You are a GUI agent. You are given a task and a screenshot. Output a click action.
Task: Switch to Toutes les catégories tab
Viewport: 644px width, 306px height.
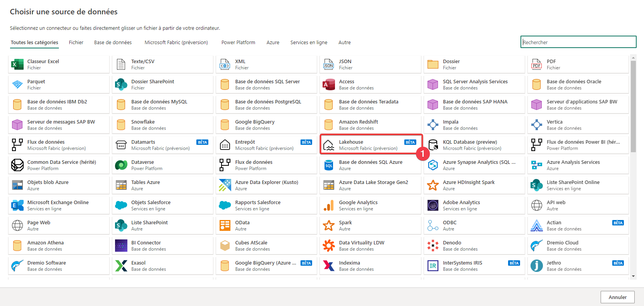coord(34,43)
